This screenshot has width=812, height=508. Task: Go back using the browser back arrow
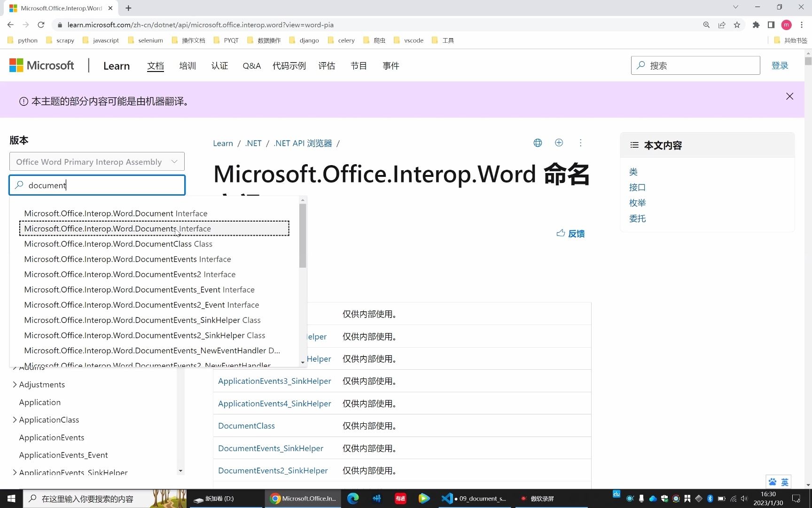pos(10,25)
